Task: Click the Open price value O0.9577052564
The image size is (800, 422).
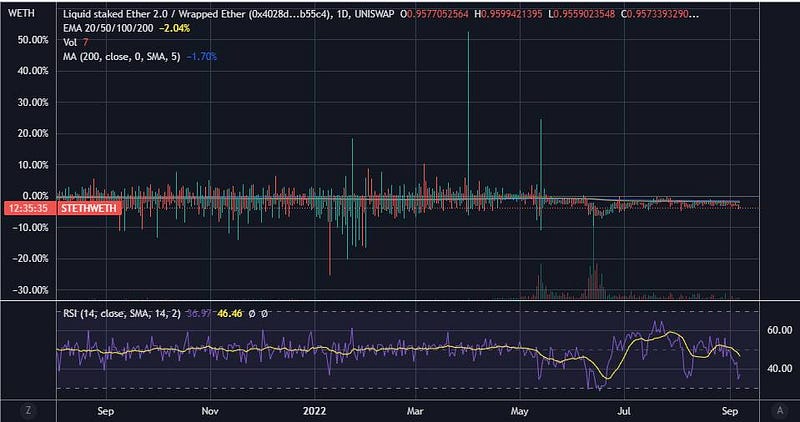Action: click(434, 14)
